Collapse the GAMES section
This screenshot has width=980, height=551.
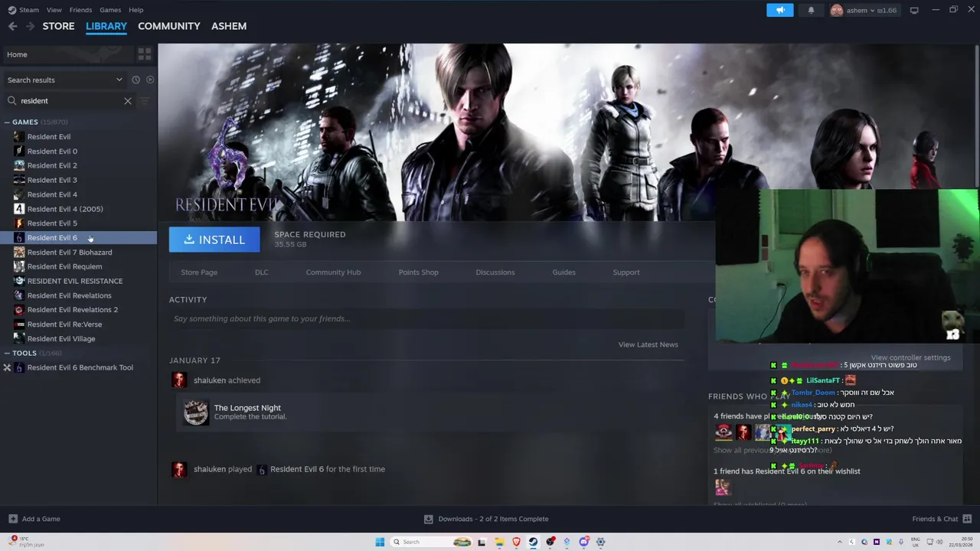coord(7,122)
